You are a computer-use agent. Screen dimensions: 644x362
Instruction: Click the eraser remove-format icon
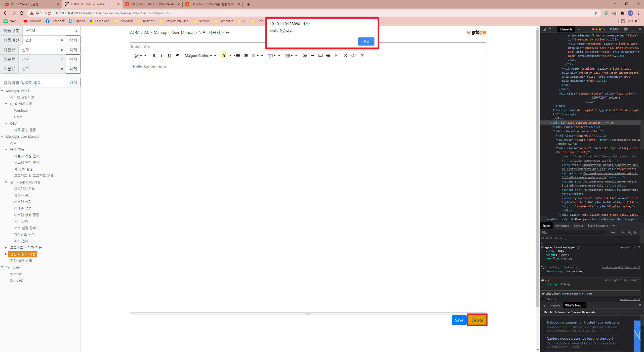tap(177, 56)
